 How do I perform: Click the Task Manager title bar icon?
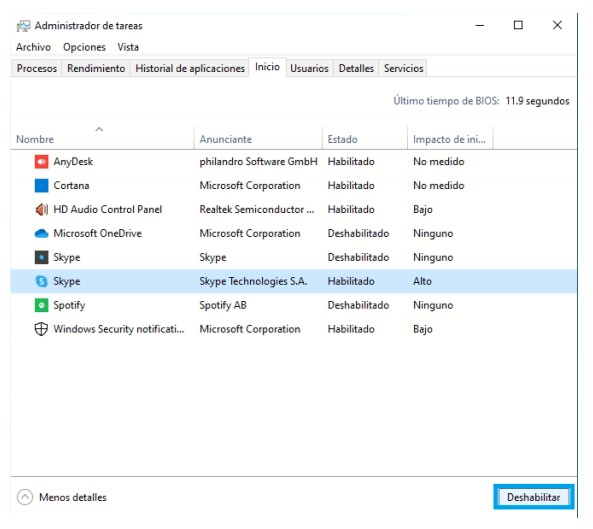click(x=23, y=26)
